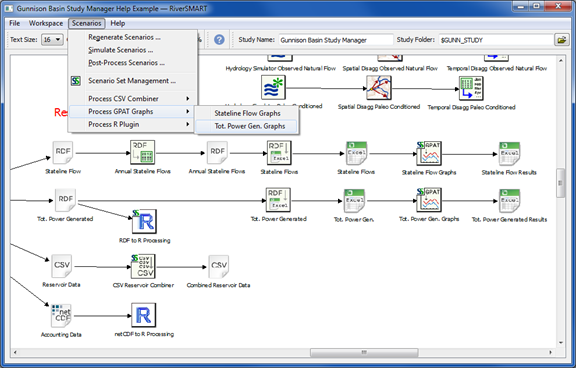Open the Text Size dropdown
Image resolution: width=576 pixels, height=368 pixels.
53,40
